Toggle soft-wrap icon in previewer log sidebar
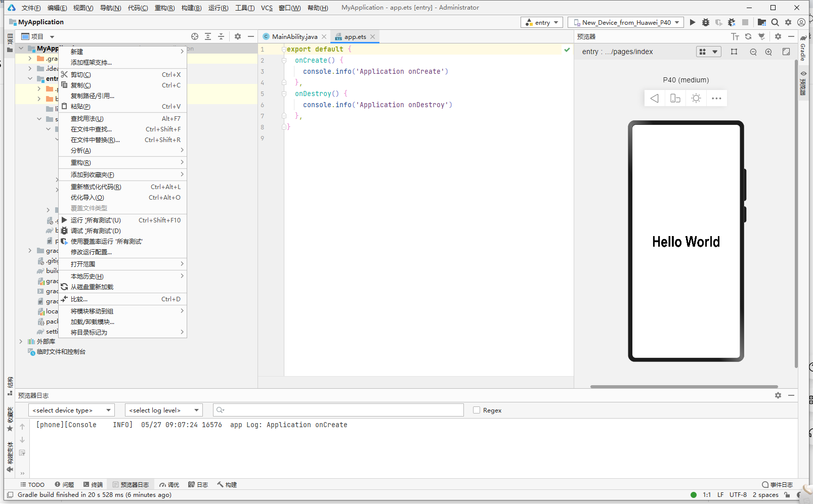 (22, 452)
